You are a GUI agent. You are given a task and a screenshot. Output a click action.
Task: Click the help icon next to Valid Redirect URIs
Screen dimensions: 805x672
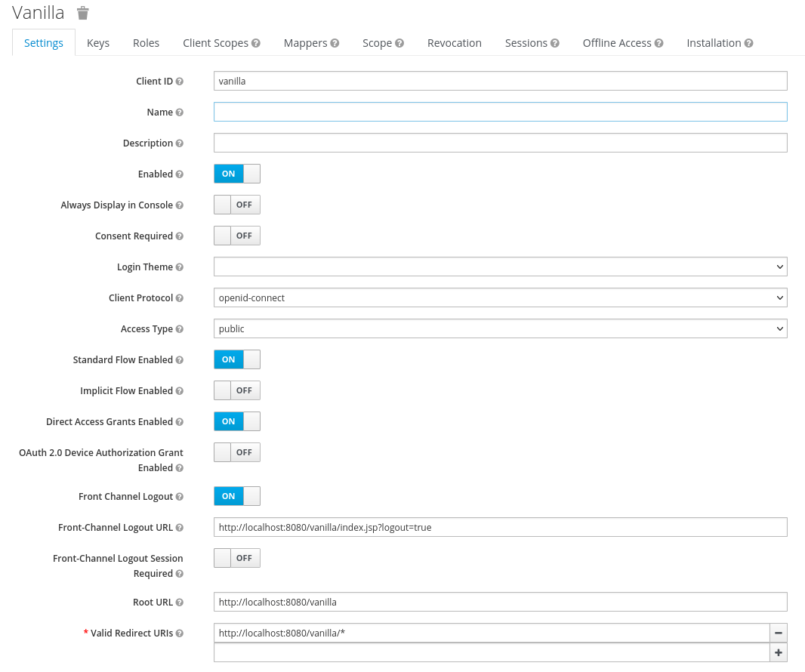click(179, 633)
